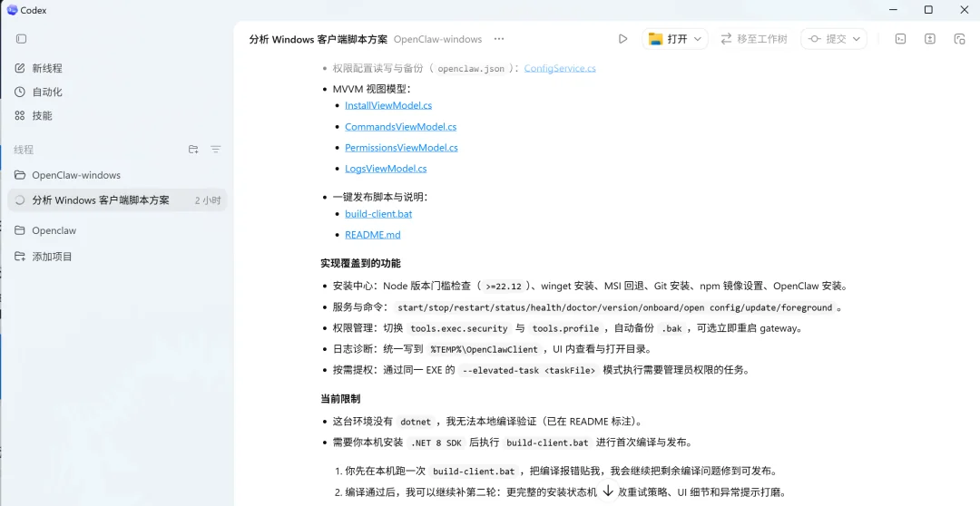Click the tools.exec.security inline code

tap(459, 328)
